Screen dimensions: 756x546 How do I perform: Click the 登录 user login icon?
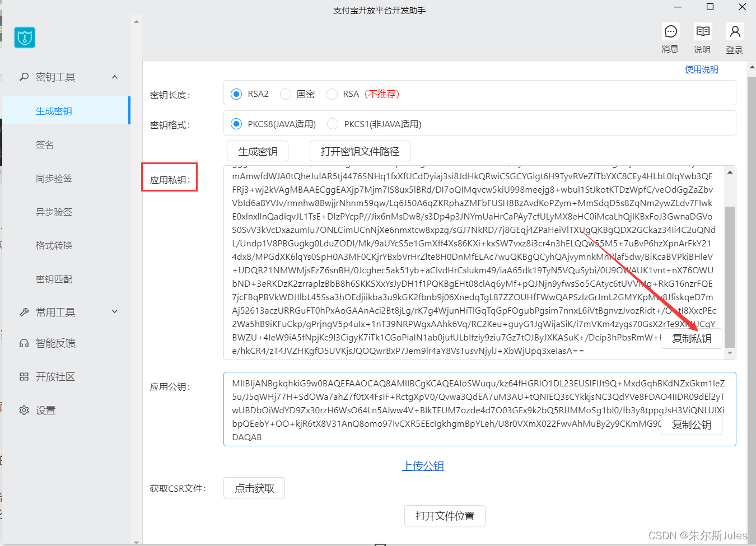(x=735, y=31)
